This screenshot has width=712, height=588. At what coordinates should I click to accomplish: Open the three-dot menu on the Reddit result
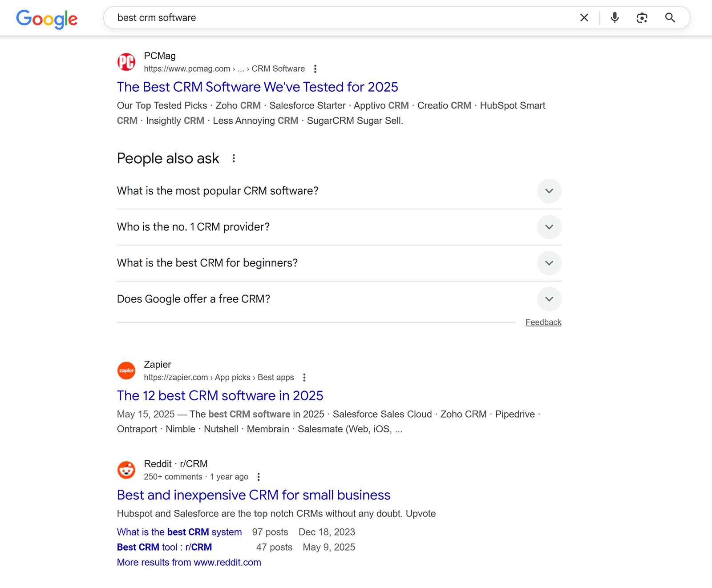(x=259, y=476)
